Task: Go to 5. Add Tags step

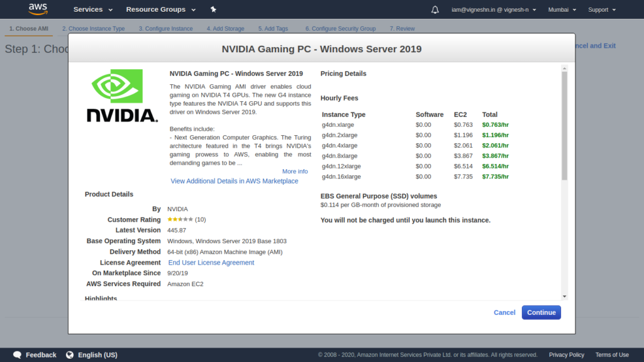Action: pyautogui.click(x=273, y=29)
